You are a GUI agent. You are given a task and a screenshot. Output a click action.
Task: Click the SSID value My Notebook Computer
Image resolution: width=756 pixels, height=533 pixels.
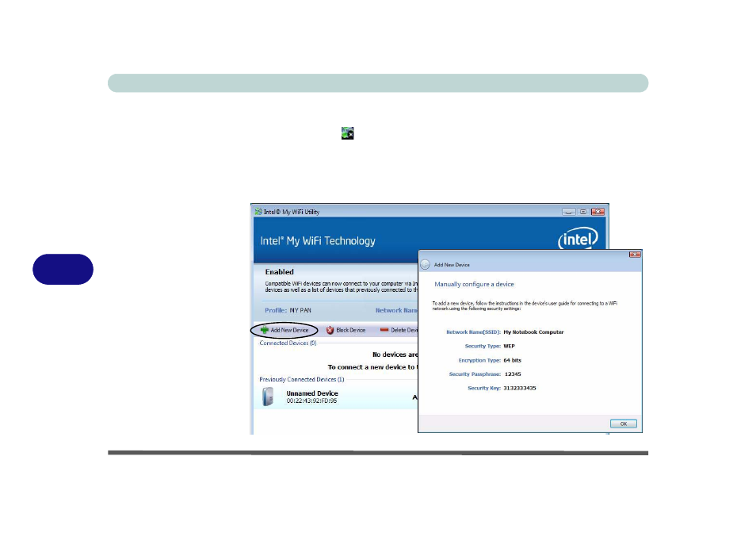click(x=533, y=332)
